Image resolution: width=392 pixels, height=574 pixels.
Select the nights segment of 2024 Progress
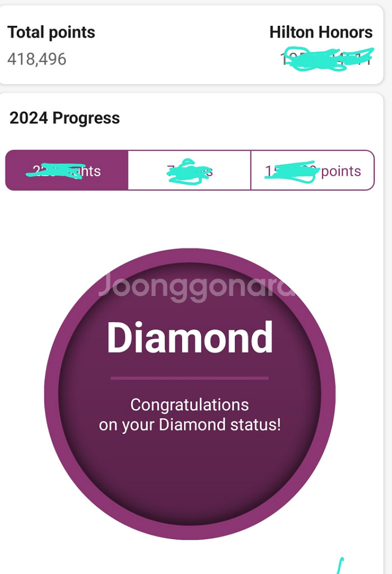[x=67, y=170]
